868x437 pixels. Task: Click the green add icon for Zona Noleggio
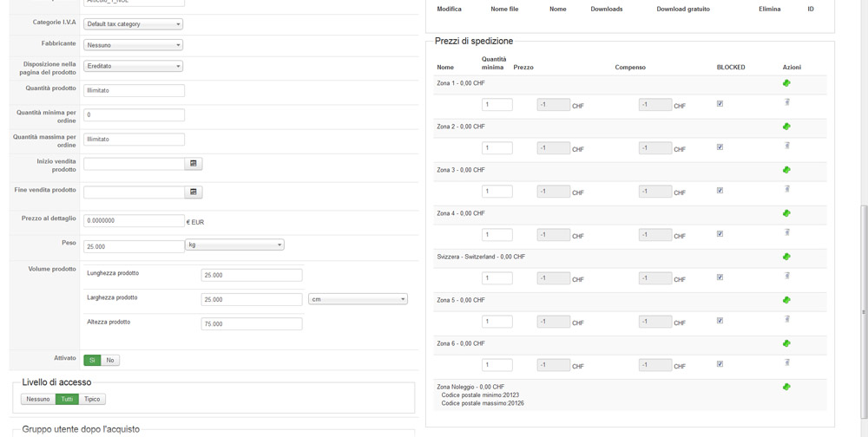point(786,387)
